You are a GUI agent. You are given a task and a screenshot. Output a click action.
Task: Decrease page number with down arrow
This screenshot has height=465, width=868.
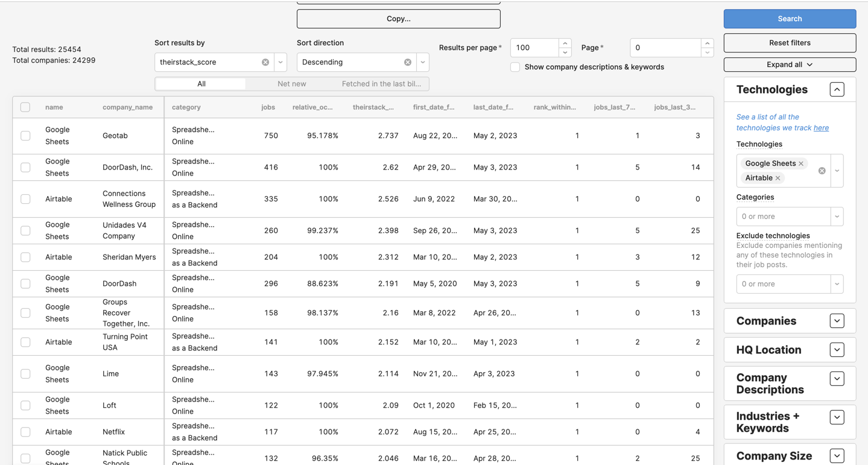coord(707,52)
